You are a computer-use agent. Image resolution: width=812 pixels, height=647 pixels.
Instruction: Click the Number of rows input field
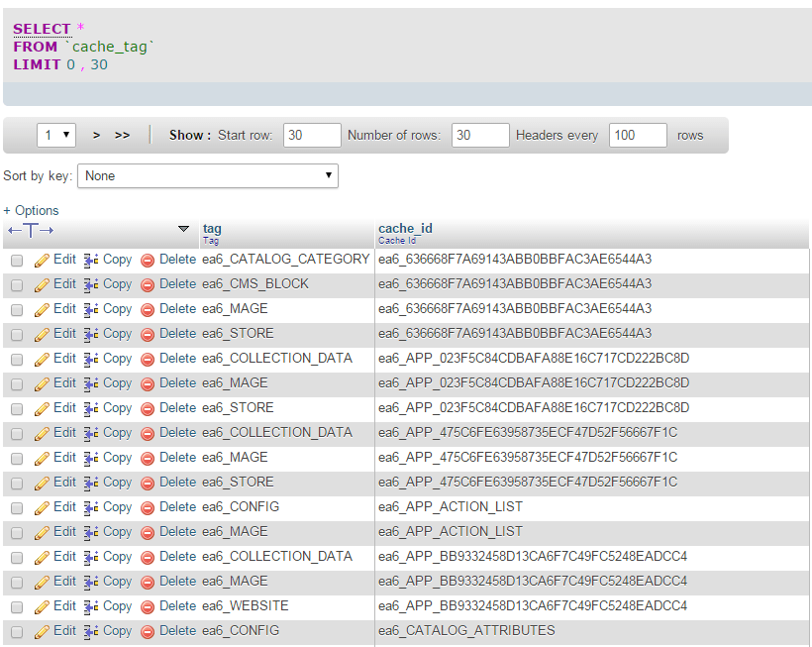pos(479,135)
